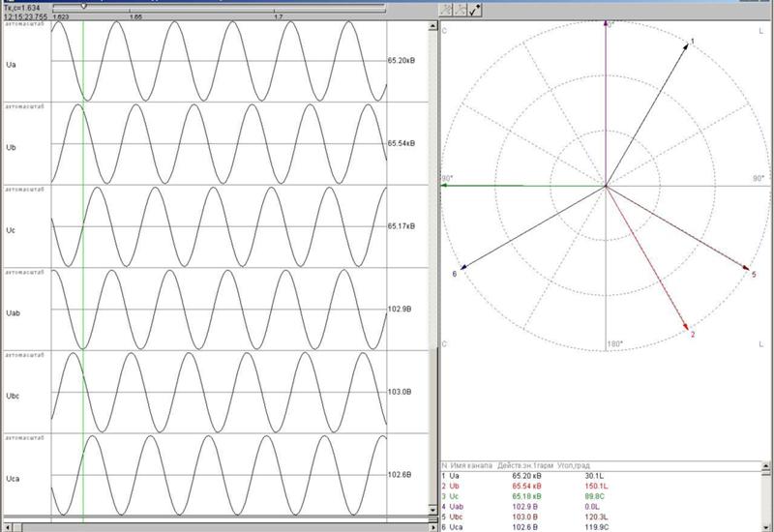This screenshot has height=532, width=774.
Task: Click the 1.65 mark on the time ruler
Action: click(x=135, y=16)
